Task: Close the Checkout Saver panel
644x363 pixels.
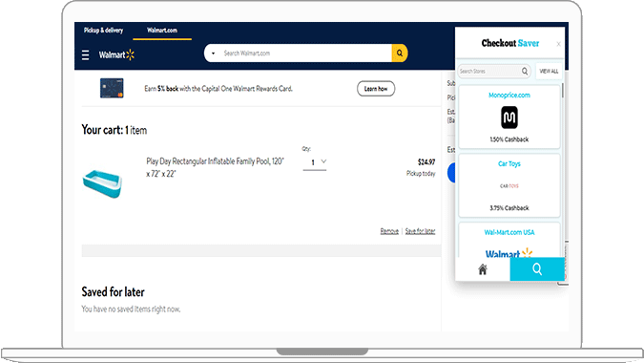Action: coord(558,44)
